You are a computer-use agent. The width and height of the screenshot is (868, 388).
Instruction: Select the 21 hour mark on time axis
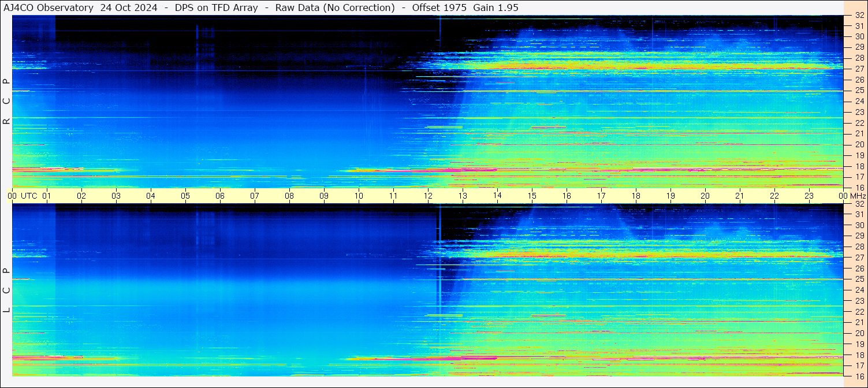[x=740, y=196]
